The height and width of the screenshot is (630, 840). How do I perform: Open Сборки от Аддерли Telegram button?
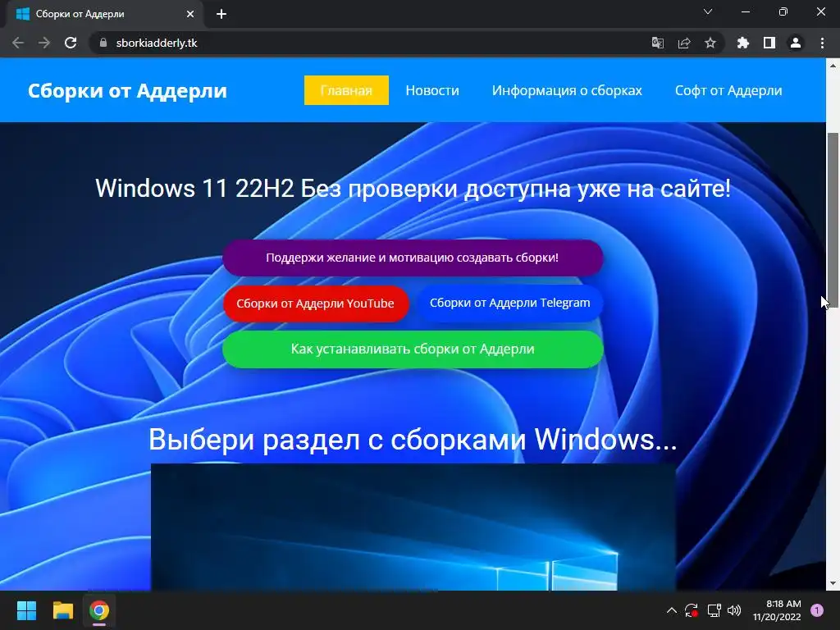(509, 303)
